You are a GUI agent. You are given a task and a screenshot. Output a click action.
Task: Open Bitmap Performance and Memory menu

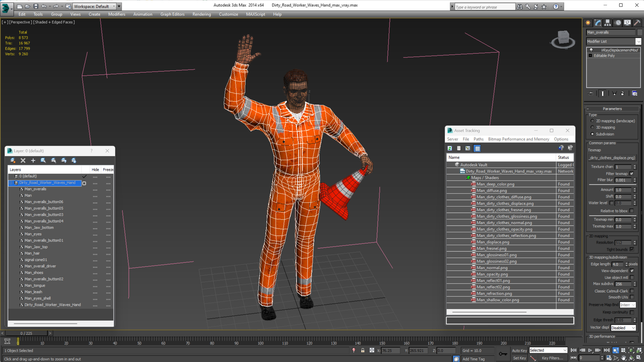point(518,139)
